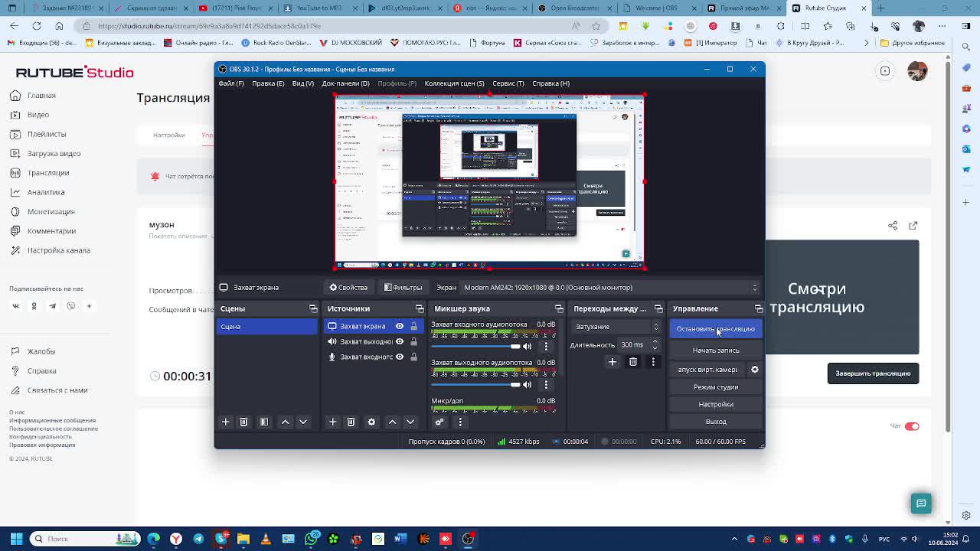
Task: Toggle lock on Захват экрана source
Action: pos(413,326)
